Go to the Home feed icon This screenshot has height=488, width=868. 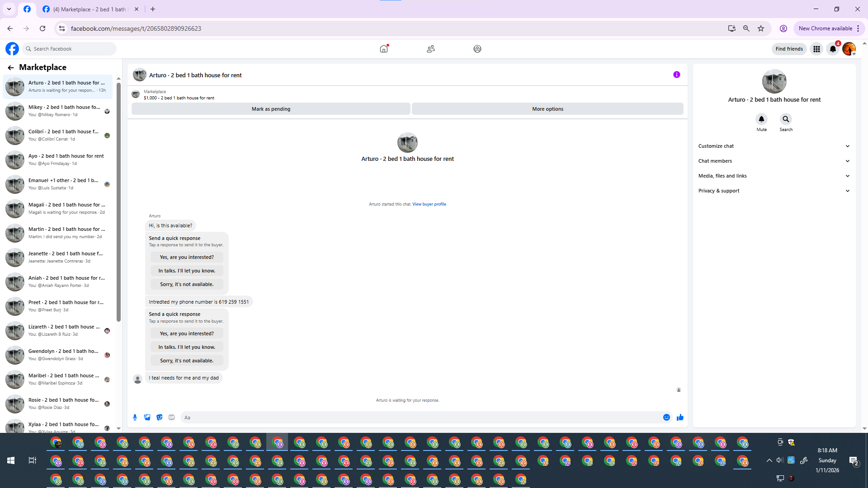click(x=384, y=49)
